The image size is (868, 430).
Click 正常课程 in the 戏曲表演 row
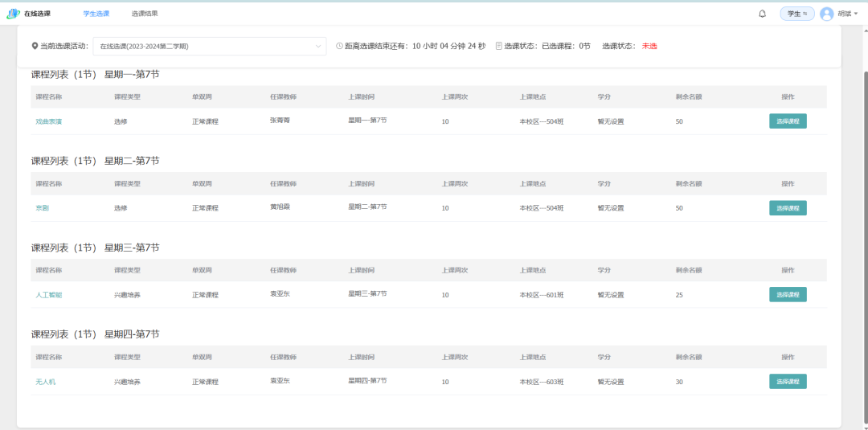(206, 121)
